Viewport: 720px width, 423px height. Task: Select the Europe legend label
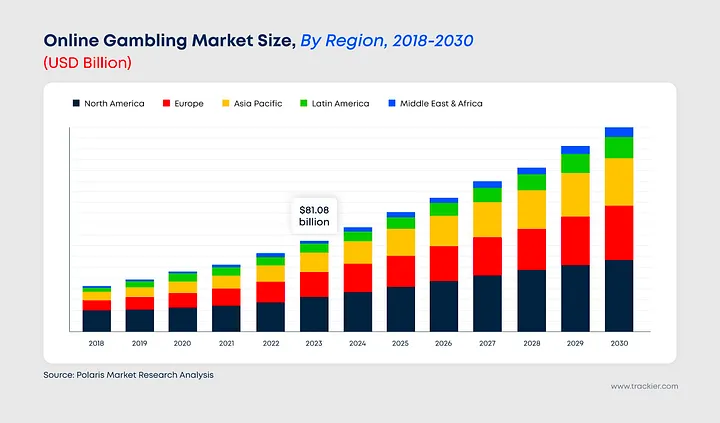(x=189, y=103)
